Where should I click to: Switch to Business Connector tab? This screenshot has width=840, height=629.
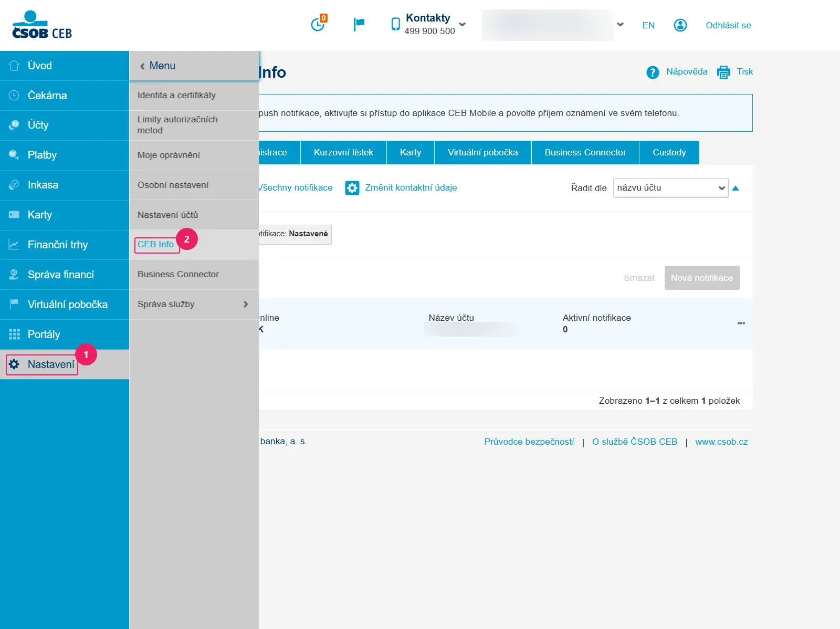(585, 152)
